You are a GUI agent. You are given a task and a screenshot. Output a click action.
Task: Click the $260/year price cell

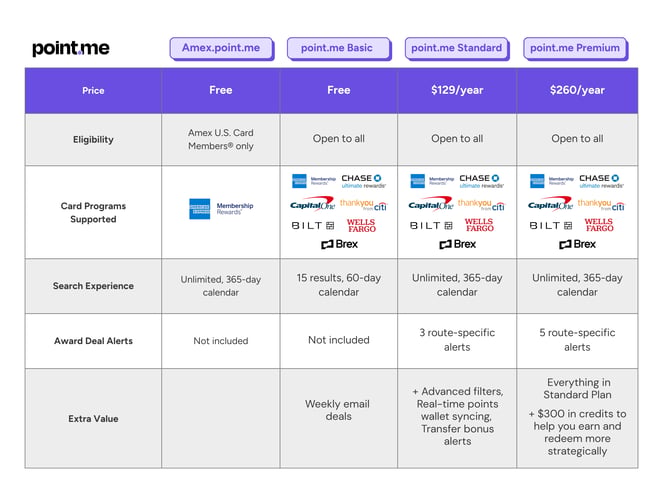pyautogui.click(x=577, y=90)
